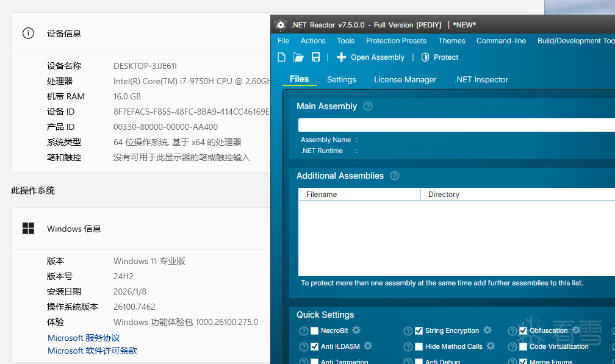Viewport: 615px width, 364px height.
Task: Click the 此操作系统 heading
Action: tap(33, 190)
